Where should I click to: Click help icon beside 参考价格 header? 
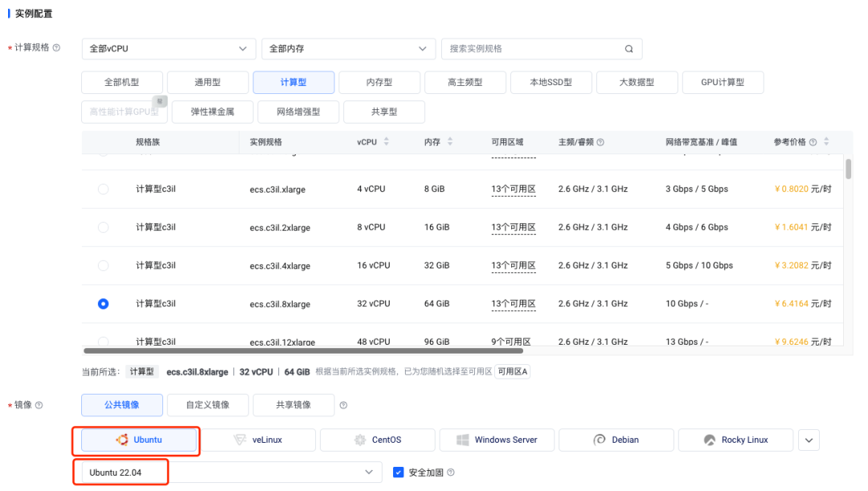813,142
